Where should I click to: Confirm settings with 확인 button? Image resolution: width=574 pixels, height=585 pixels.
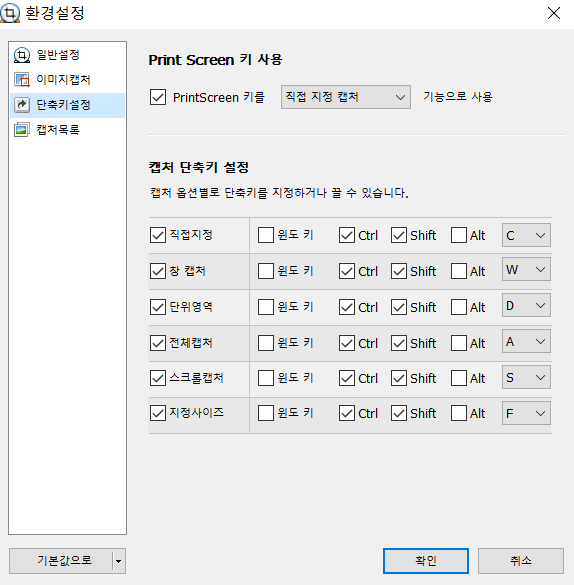426,561
